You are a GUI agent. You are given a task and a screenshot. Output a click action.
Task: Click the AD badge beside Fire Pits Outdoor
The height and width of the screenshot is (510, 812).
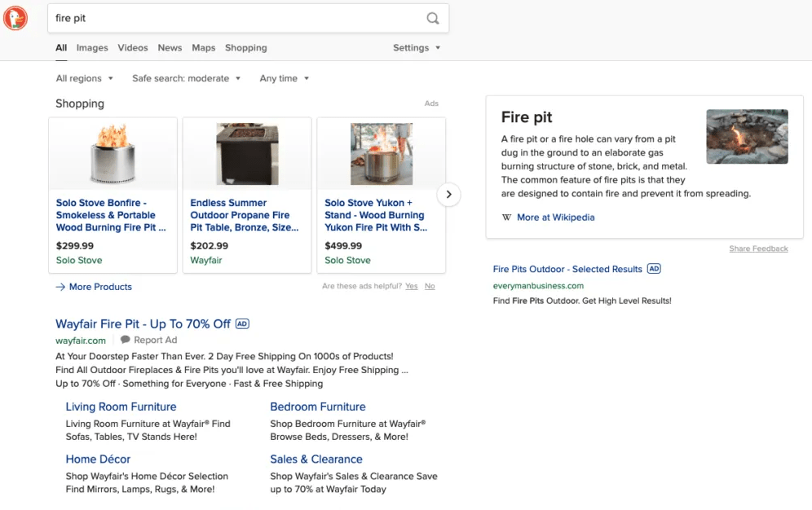tap(654, 269)
